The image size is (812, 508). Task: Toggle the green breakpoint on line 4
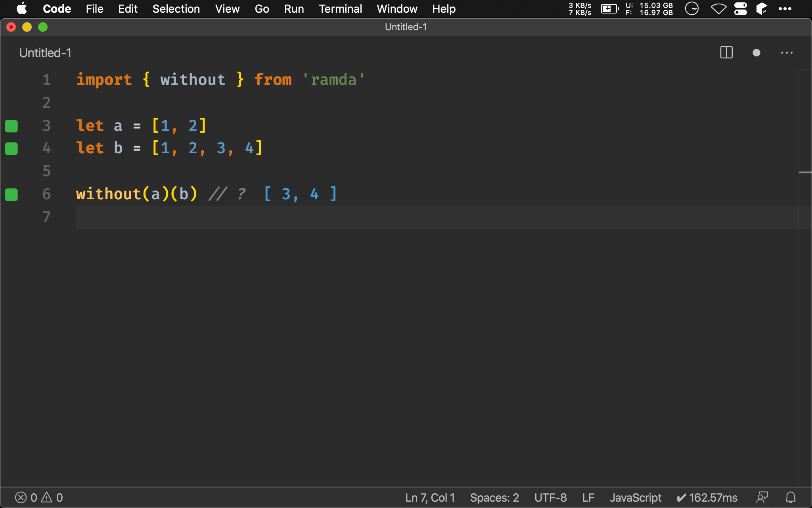pyautogui.click(x=11, y=148)
